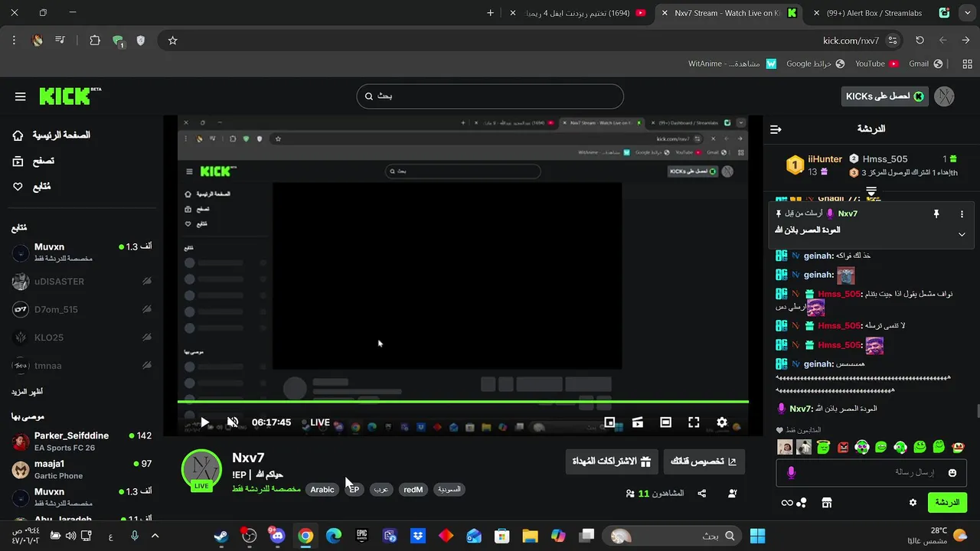The image size is (980, 551).
Task: Open Gmail bookmark in bookmarks bar
Action: pos(926,64)
